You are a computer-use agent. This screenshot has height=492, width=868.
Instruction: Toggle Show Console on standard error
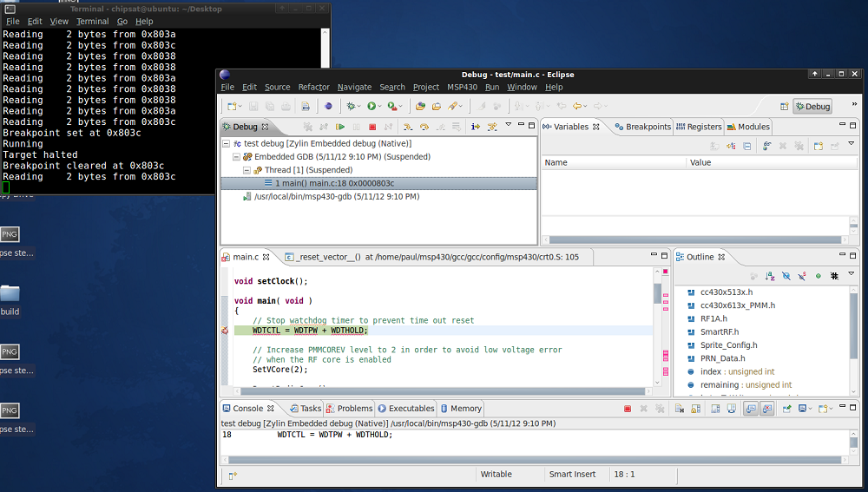click(x=766, y=409)
